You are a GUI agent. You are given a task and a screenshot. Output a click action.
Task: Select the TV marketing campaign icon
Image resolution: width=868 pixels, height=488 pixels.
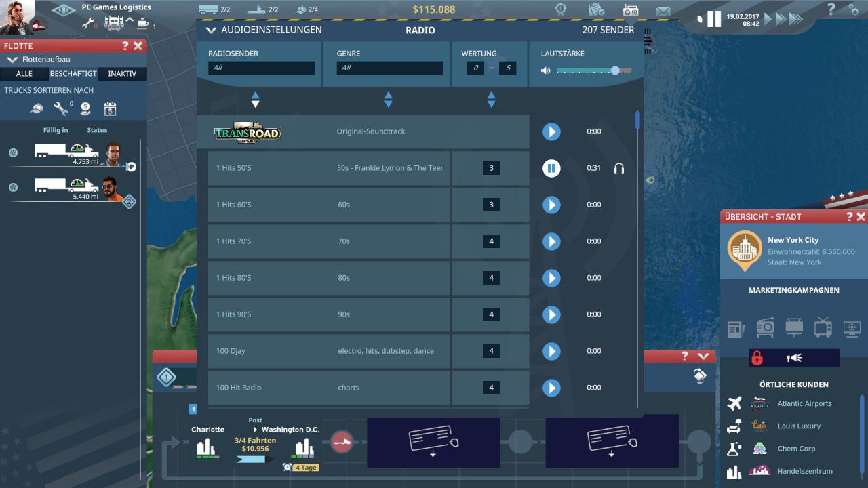click(823, 327)
